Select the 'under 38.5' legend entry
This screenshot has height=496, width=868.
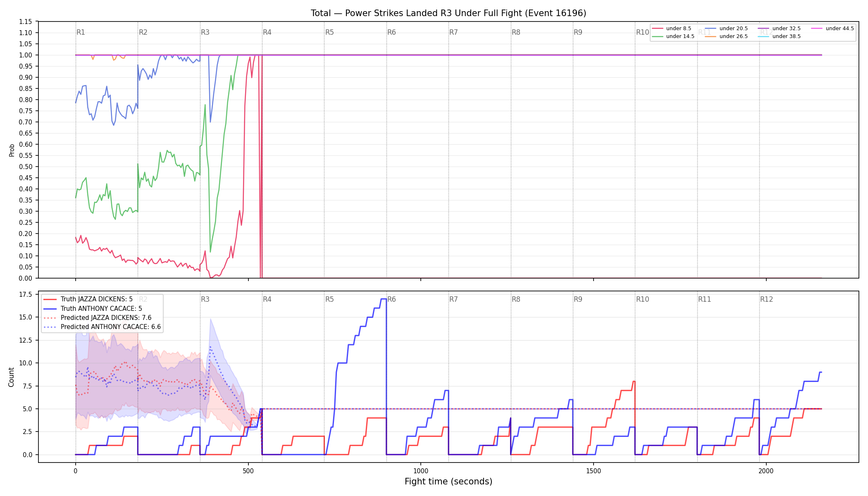[779, 36]
